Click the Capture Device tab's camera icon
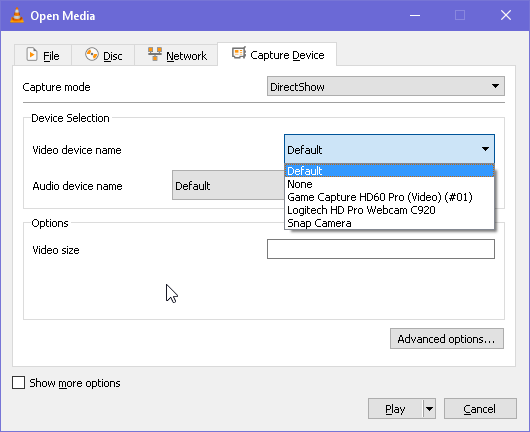The width and height of the screenshot is (530, 432). tap(239, 53)
